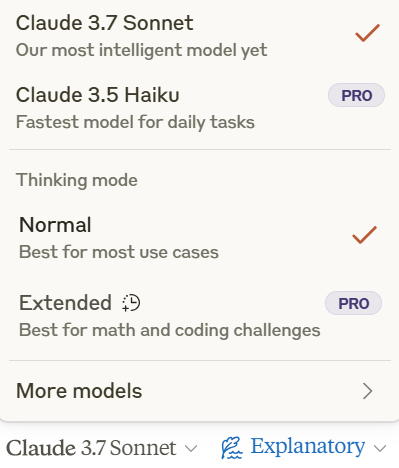Click the quill style icon beside Explanatory
Image resolution: width=399 pixels, height=468 pixels.
231,448
